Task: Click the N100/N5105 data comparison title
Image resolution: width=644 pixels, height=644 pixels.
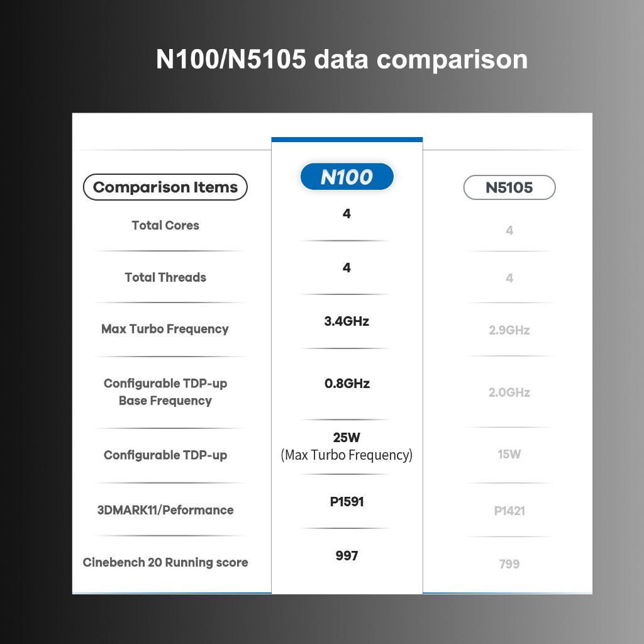Action: (x=341, y=59)
